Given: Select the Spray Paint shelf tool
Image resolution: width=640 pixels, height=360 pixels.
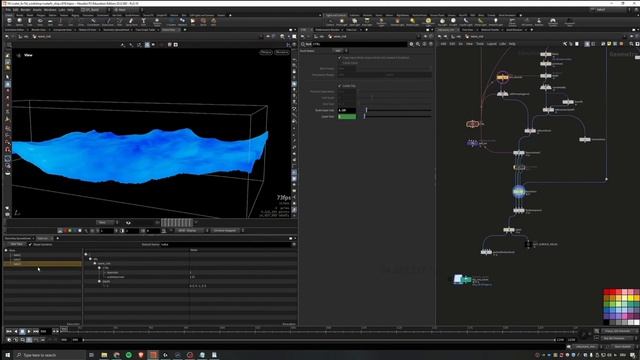Looking at the screenshot, I should [x=131, y=22].
